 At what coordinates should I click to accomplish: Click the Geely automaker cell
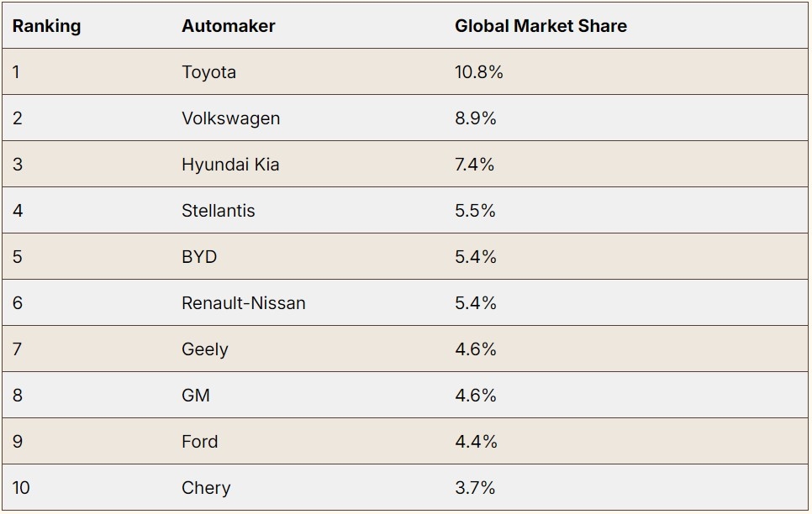[204, 349]
